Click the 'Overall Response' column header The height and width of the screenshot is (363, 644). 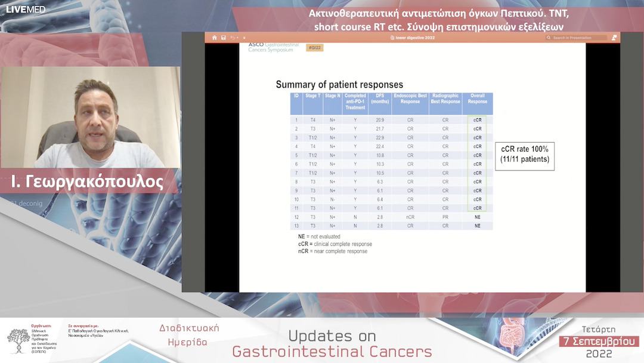477,99
